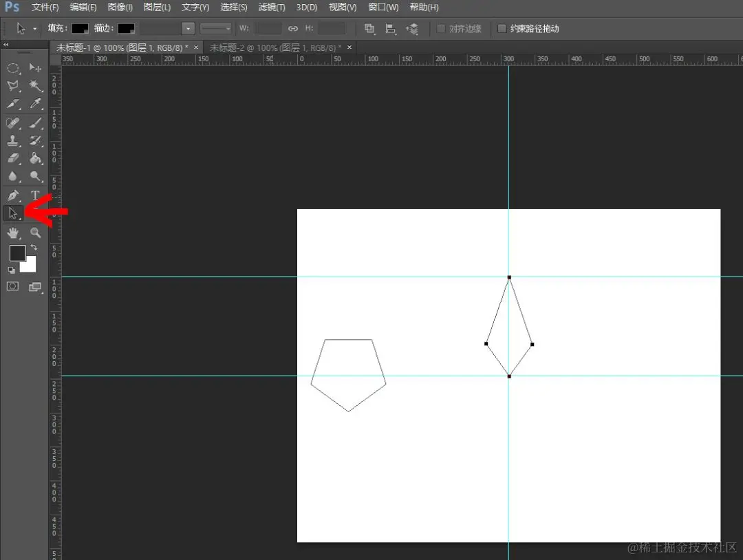Click the white background color swatch

[30, 266]
